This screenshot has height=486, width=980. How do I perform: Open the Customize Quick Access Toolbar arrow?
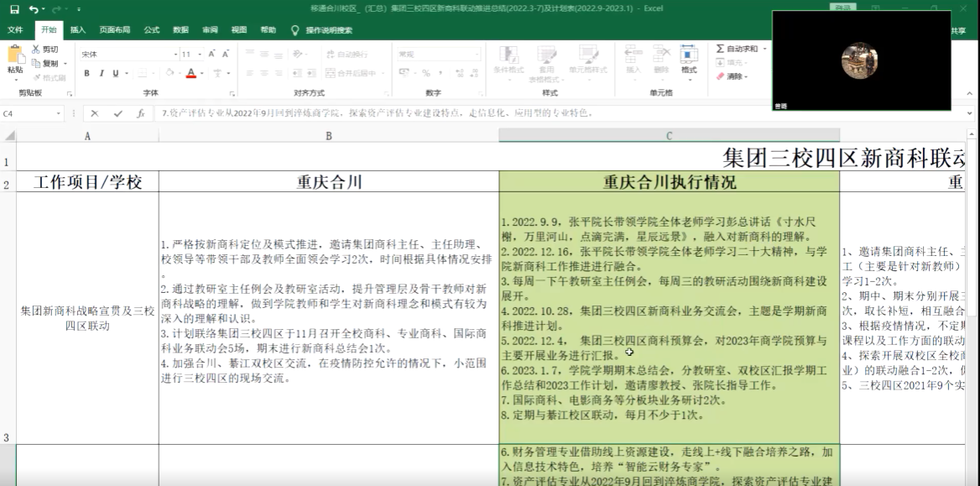78,9
